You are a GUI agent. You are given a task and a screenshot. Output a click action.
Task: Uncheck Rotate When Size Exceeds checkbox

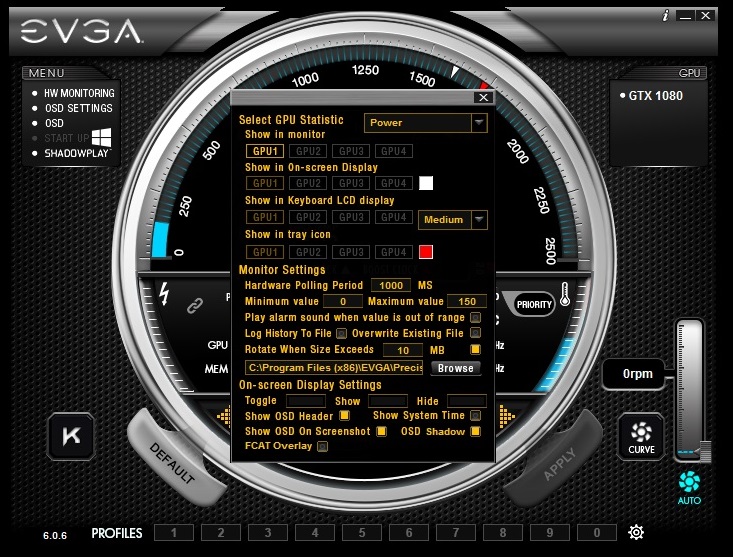coord(475,350)
